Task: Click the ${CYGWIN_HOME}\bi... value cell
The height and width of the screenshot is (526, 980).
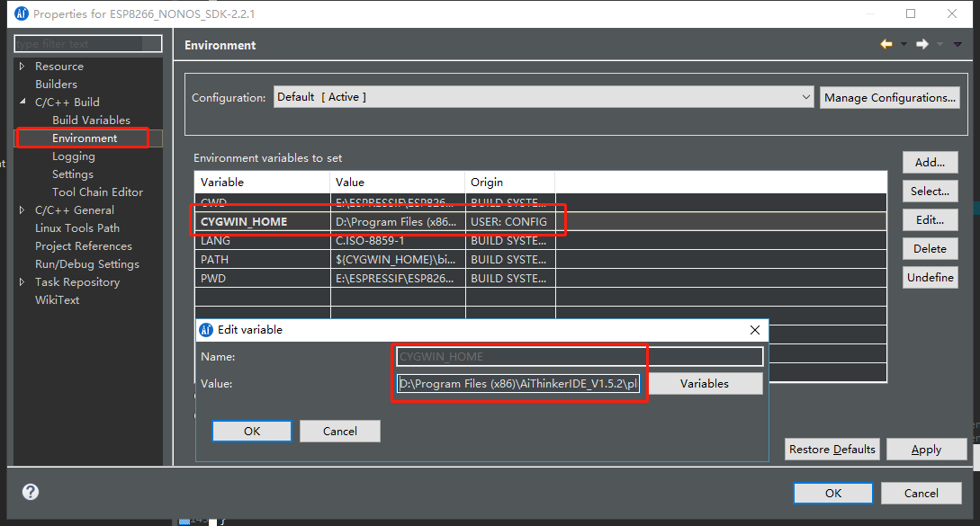Action: click(x=398, y=259)
